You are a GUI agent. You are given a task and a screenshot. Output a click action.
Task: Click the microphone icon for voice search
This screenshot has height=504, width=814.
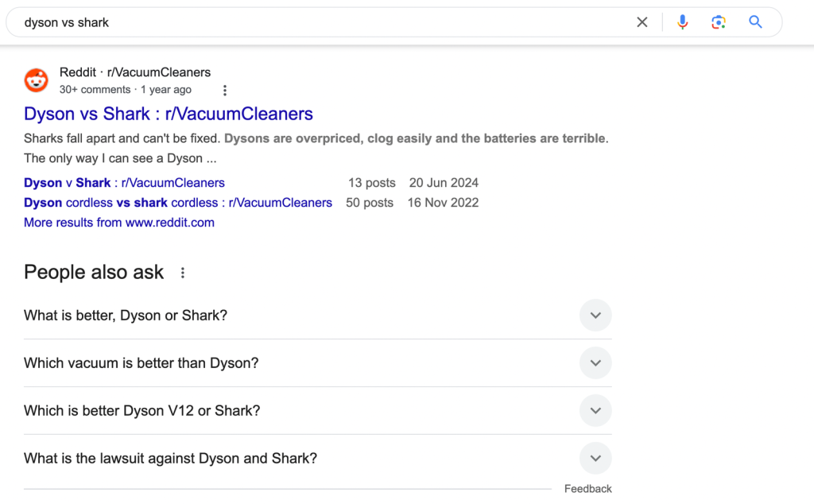[682, 21]
